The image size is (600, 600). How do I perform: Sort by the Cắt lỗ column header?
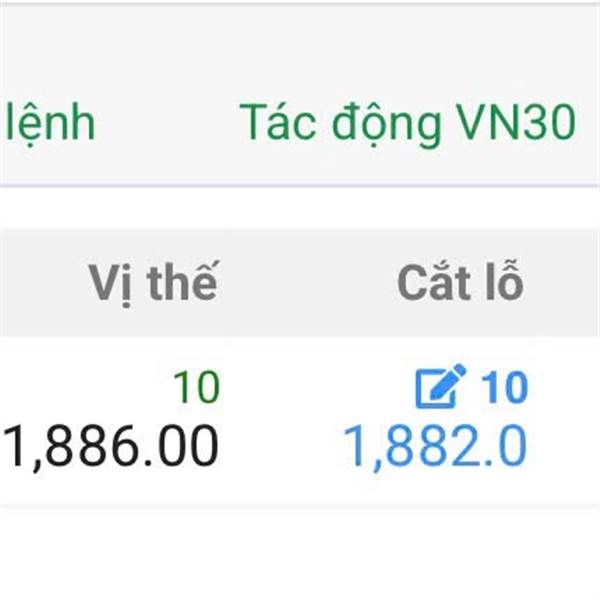coord(460,282)
